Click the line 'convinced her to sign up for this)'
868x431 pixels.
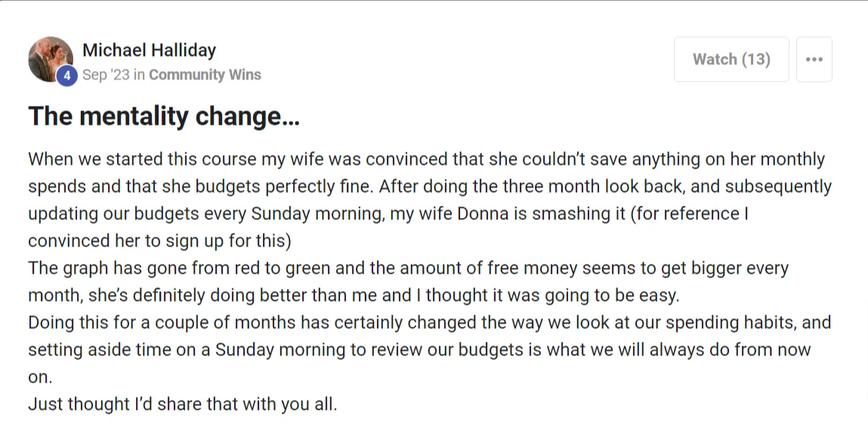coord(160,241)
